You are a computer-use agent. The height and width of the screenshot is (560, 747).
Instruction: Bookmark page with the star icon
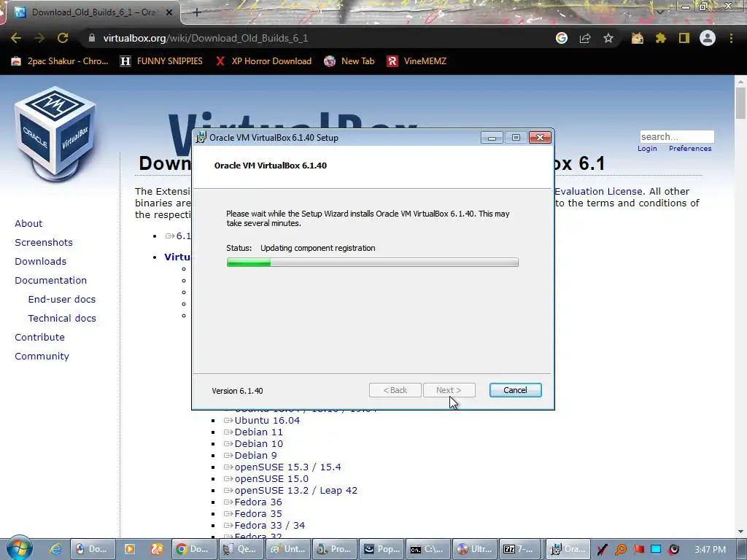click(x=608, y=38)
